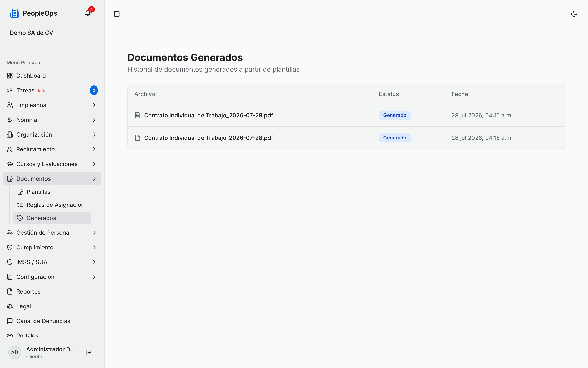Go to Plantillas under Documentos
Screen dimensions: 588x368
coord(52,192)
